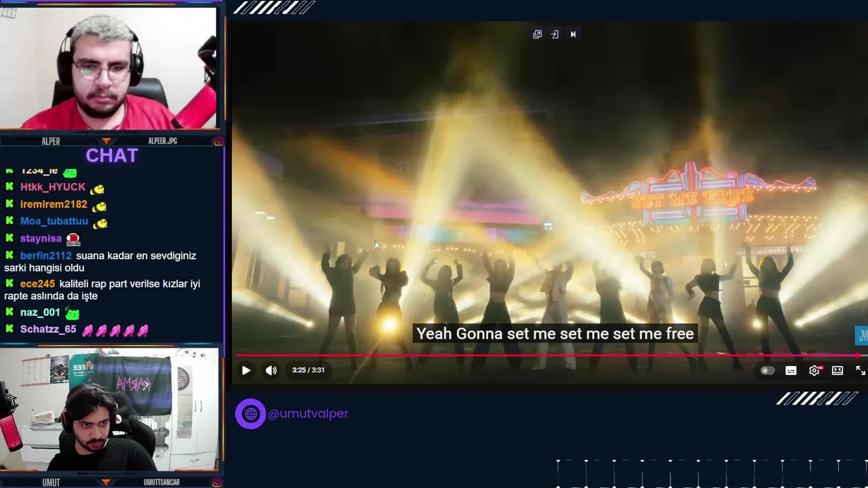Image resolution: width=868 pixels, height=488 pixels.
Task: Click the orange triangle under Umut's webcam
Action: 106,483
